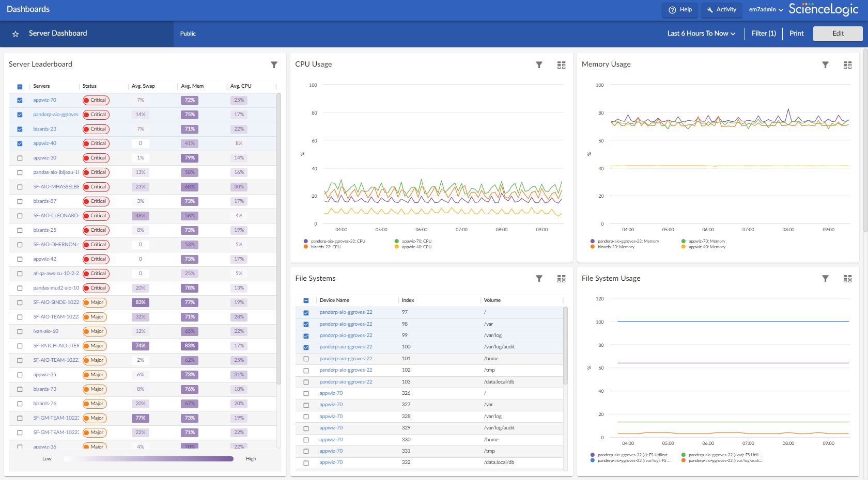The image size is (868, 480).
Task: Click the Memory Usage filter funnel icon
Action: pyautogui.click(x=825, y=65)
